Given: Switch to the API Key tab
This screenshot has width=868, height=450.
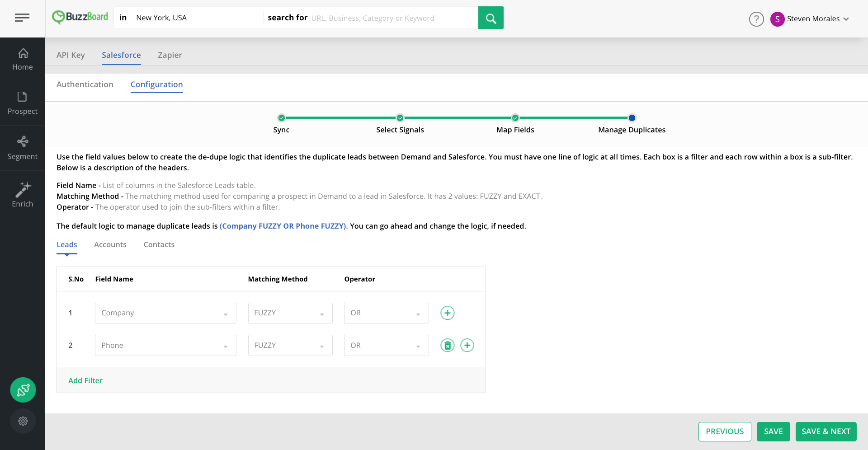Looking at the screenshot, I should pyautogui.click(x=71, y=55).
